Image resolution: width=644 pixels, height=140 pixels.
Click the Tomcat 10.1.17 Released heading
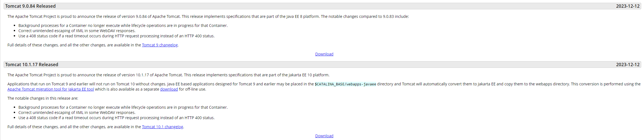coord(32,65)
